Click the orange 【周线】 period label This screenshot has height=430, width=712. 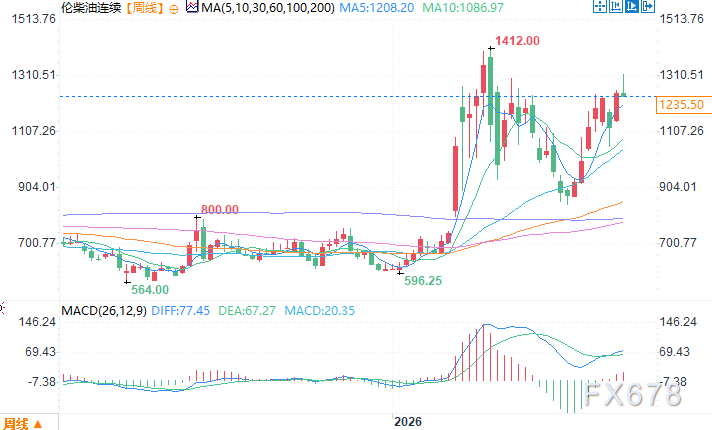[144, 8]
